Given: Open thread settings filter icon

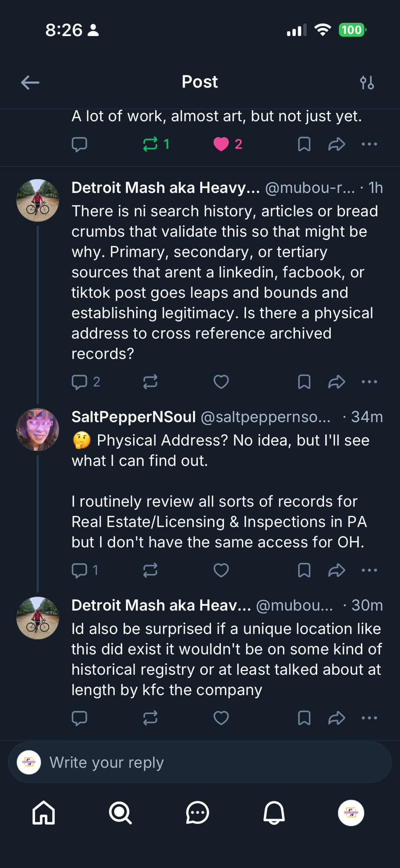Looking at the screenshot, I should pyautogui.click(x=367, y=82).
